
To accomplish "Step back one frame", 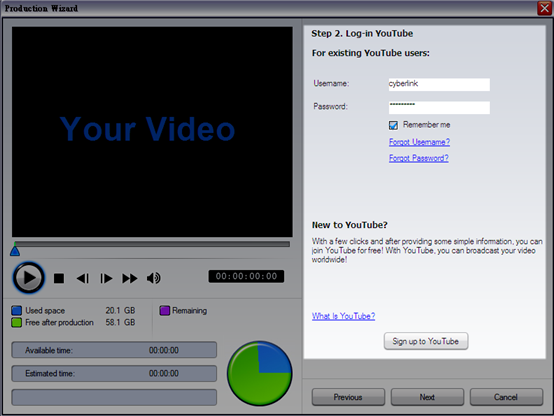I will (83, 278).
